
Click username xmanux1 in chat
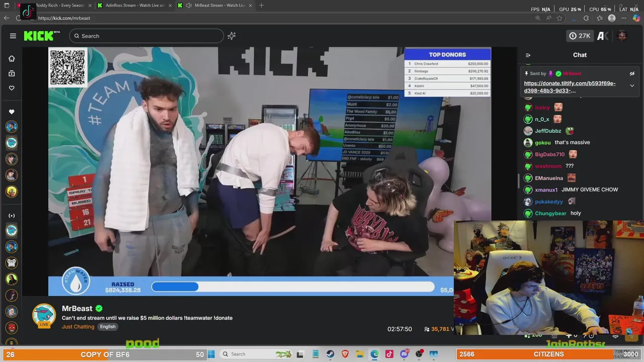tap(546, 190)
